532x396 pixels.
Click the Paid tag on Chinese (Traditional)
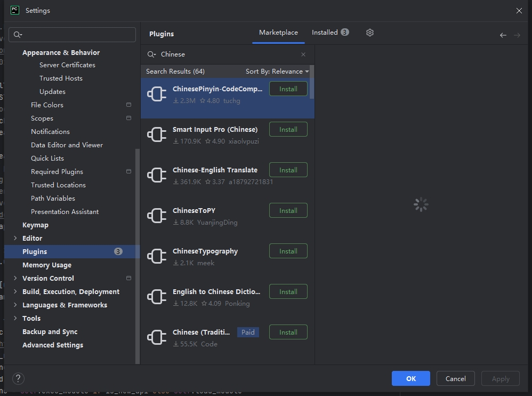248,332
